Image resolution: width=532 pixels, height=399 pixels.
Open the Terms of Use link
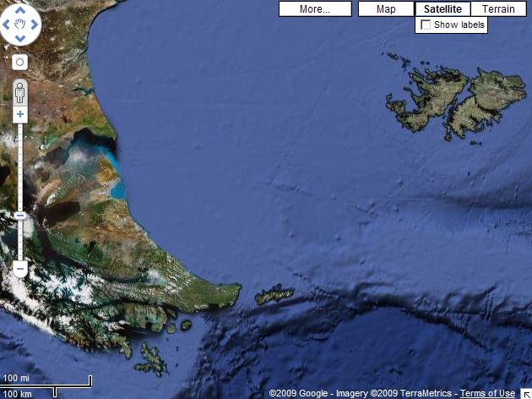coord(487,393)
